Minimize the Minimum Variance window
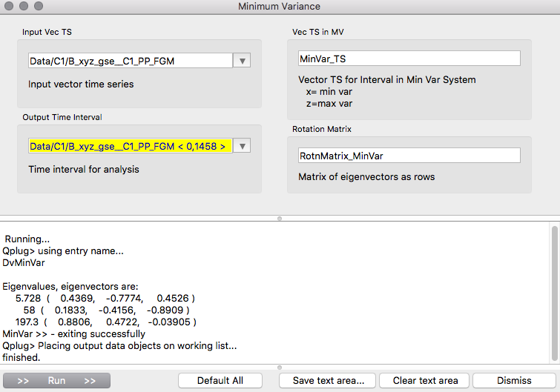 pyautogui.click(x=24, y=6)
